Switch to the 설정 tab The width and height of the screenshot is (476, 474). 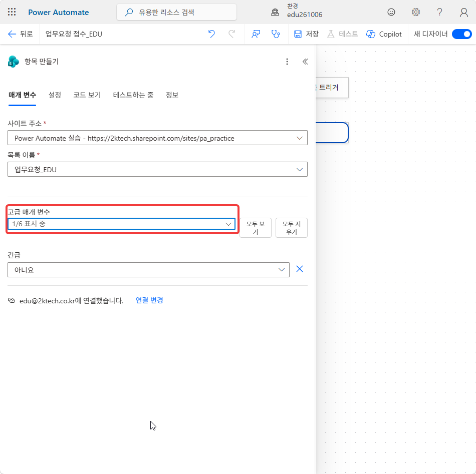(55, 95)
